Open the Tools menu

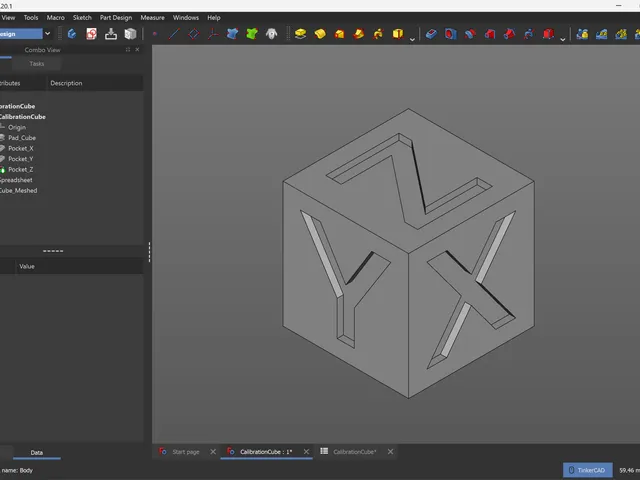[31, 18]
